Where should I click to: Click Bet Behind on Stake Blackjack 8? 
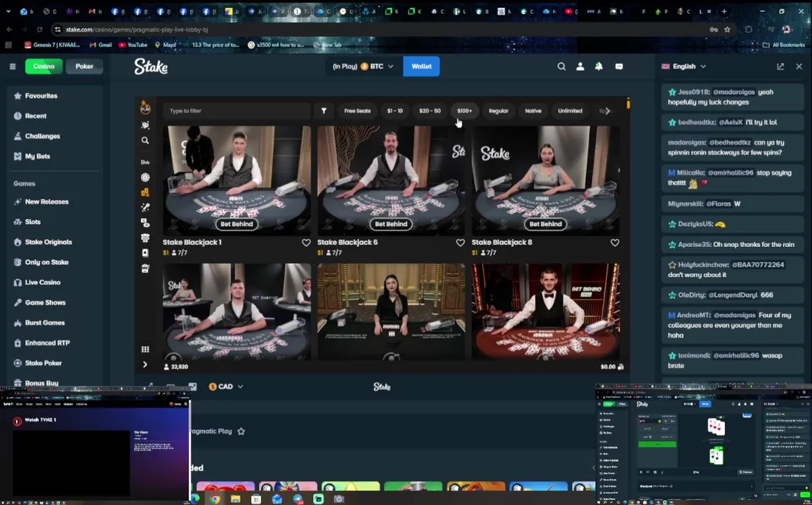pos(545,224)
